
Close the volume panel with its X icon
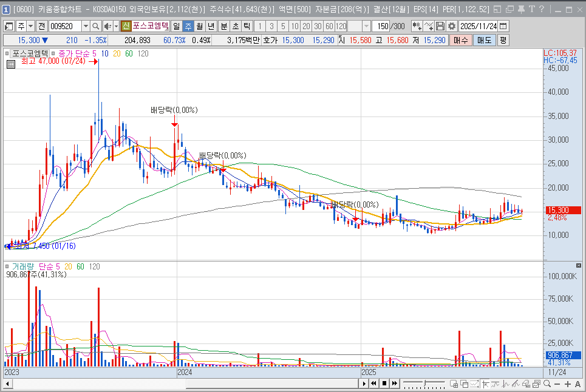579,265
